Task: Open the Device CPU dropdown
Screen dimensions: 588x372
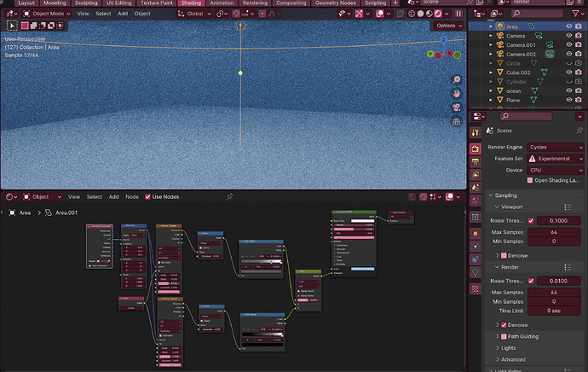Action: (x=556, y=170)
